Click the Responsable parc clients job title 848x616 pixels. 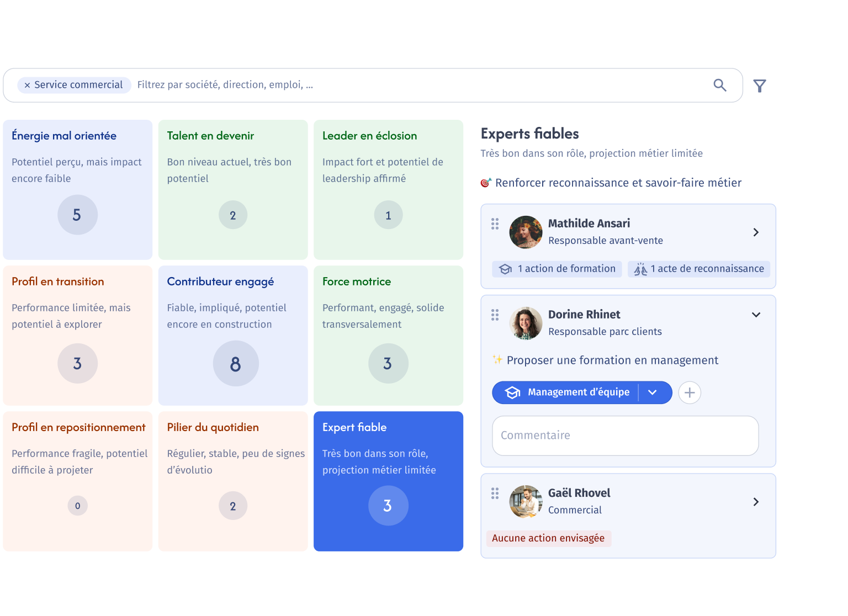(605, 332)
